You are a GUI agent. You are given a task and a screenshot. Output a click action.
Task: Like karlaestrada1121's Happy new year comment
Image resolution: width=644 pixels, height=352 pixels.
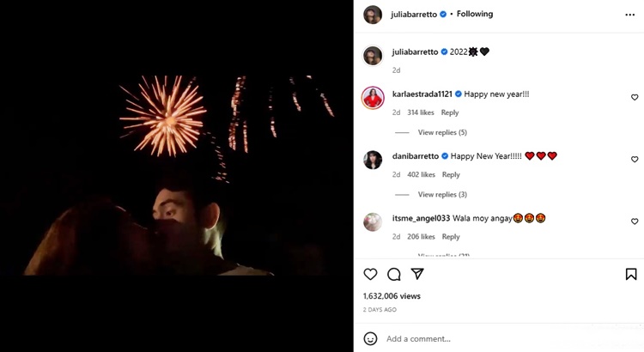635,98
